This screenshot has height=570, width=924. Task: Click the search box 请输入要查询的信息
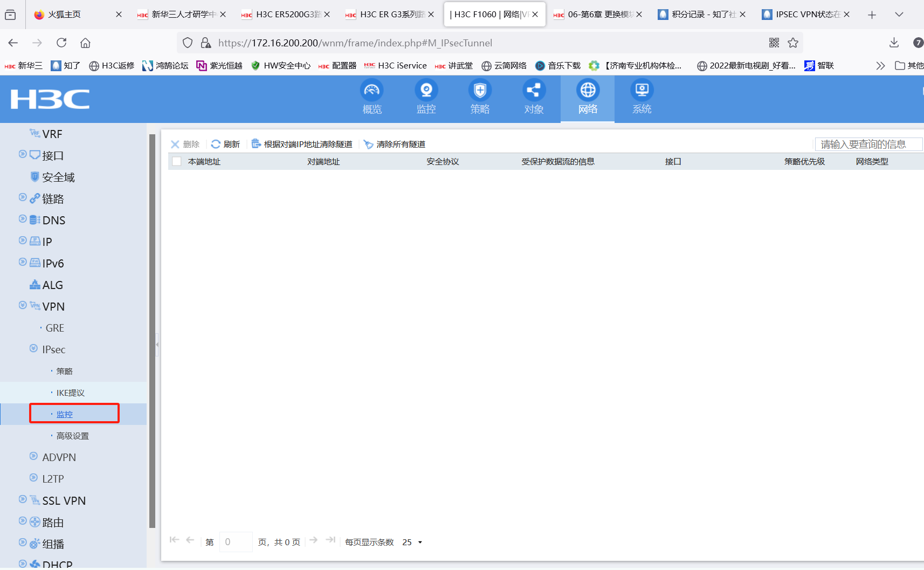[x=869, y=144]
